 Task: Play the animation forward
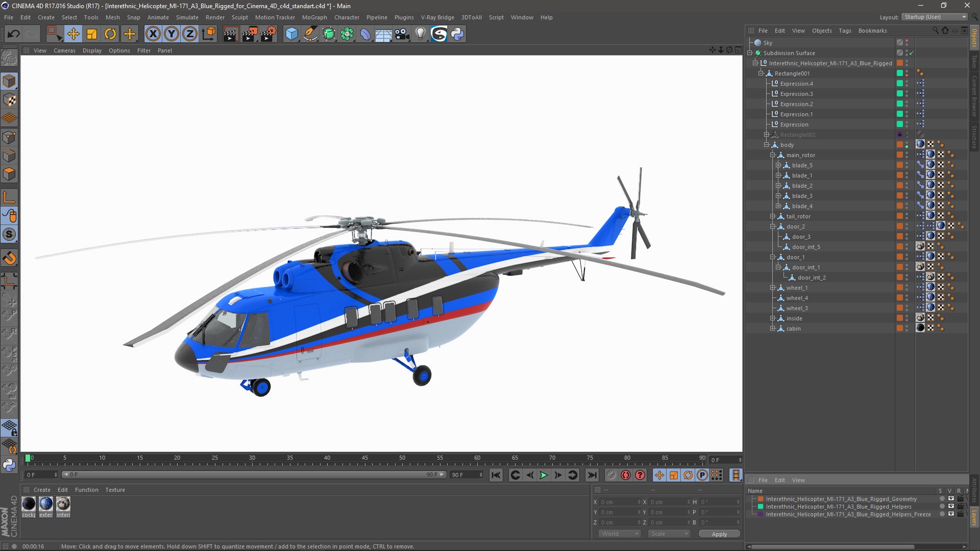[x=544, y=475]
